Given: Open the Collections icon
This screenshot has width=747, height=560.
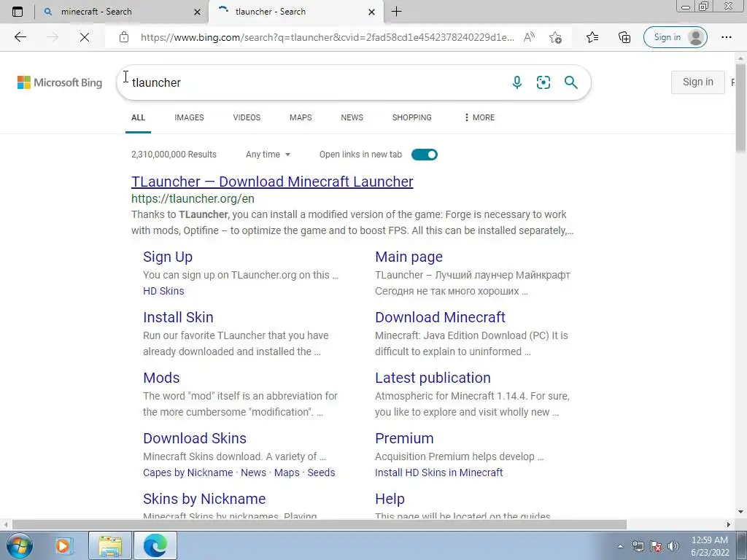Looking at the screenshot, I should pyautogui.click(x=624, y=37).
